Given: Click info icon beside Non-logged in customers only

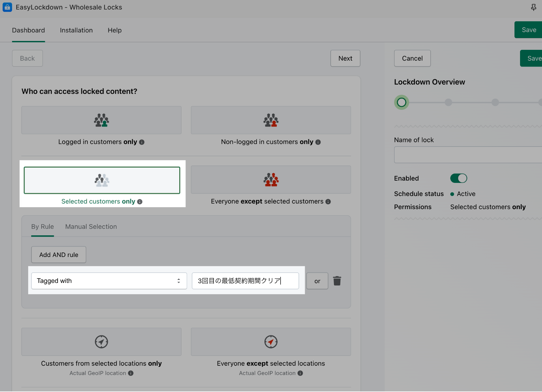Looking at the screenshot, I should 318,142.
